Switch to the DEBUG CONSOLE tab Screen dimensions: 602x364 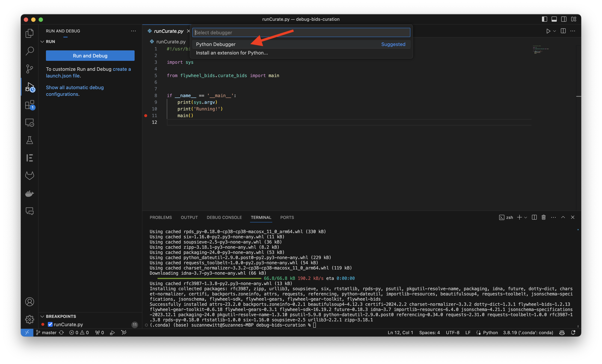[224, 217]
